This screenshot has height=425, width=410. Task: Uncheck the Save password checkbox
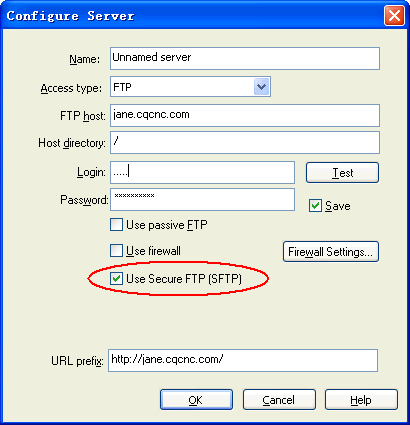(x=315, y=206)
